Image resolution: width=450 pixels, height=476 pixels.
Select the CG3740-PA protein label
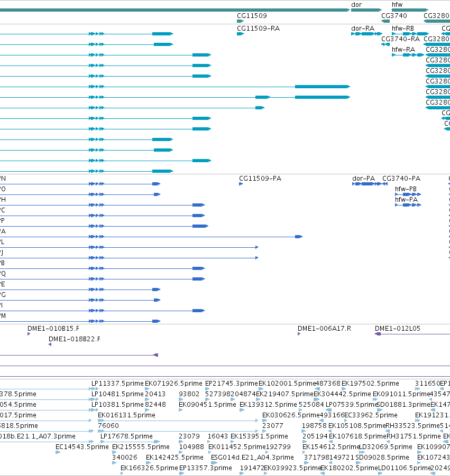tap(401, 179)
